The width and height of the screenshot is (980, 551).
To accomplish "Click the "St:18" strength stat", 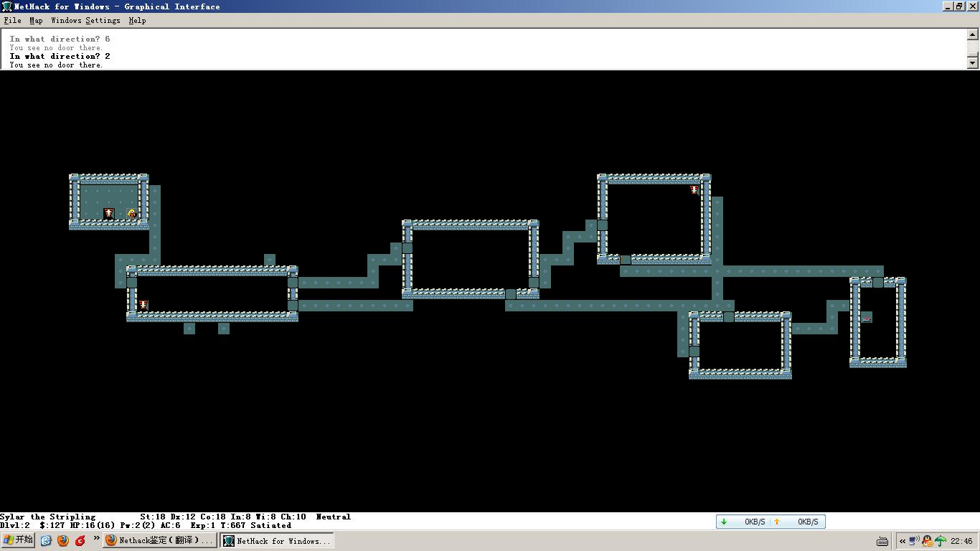I will click(153, 517).
